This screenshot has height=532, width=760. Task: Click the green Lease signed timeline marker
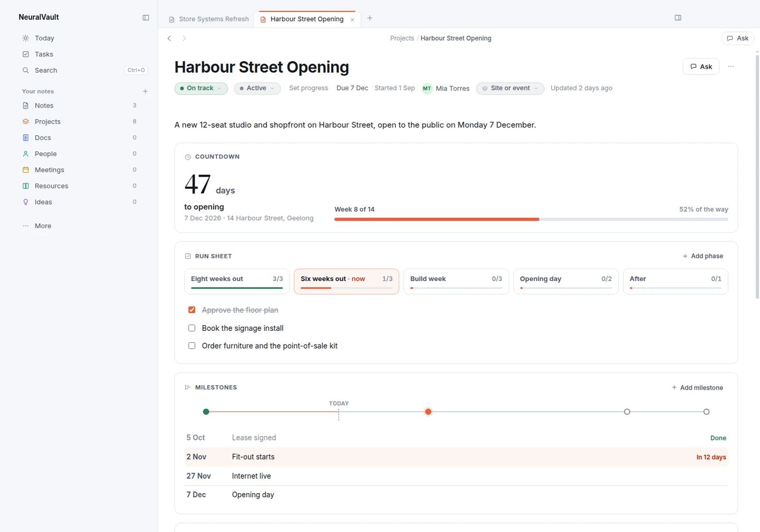[x=206, y=412]
